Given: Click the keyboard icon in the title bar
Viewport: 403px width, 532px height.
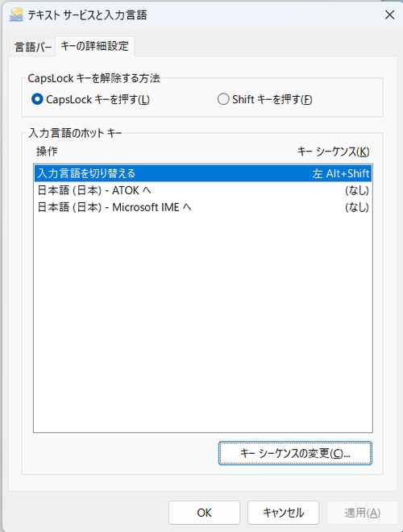Looking at the screenshot, I should point(16,15).
